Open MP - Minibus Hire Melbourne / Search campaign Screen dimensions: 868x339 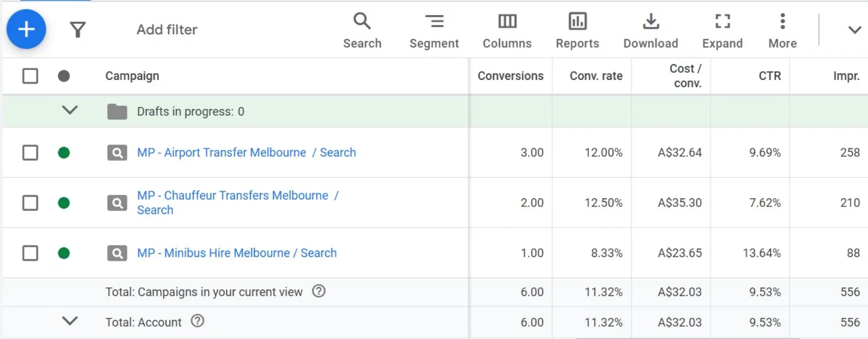237,253
